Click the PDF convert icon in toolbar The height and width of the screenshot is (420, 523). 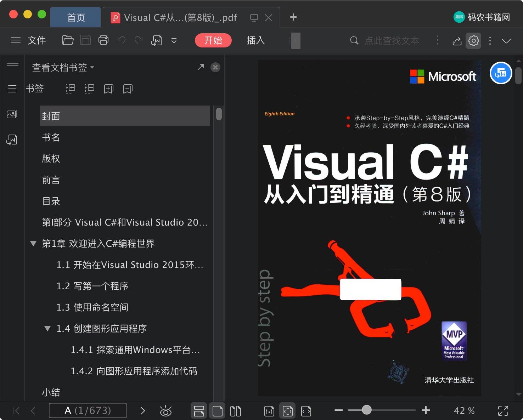[x=156, y=41]
